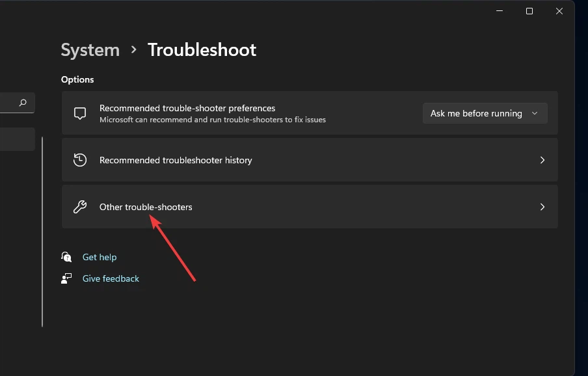
Task: Click the Get help headset icon
Action: pos(66,257)
